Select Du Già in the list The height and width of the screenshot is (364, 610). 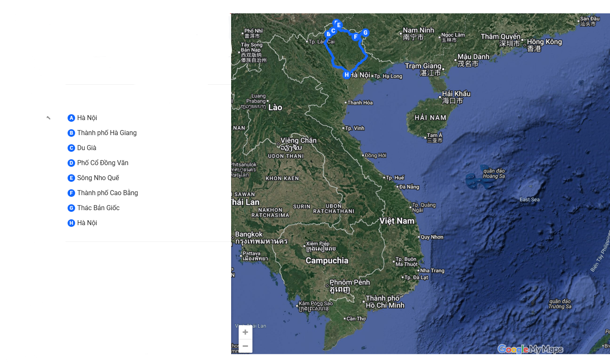click(86, 148)
